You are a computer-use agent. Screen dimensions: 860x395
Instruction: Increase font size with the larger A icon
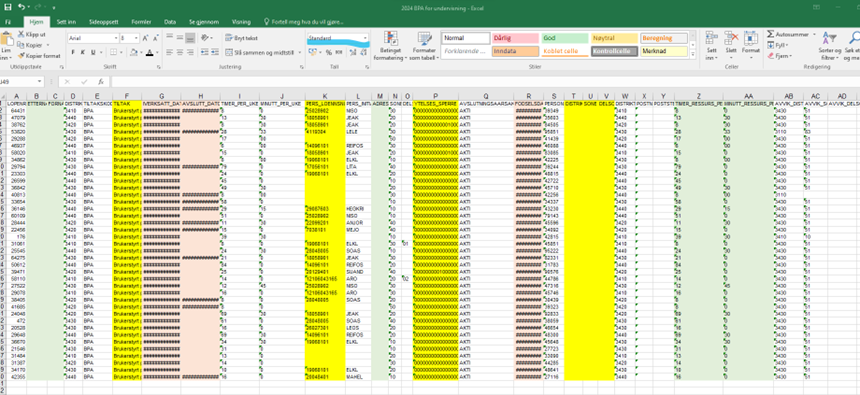pos(145,38)
